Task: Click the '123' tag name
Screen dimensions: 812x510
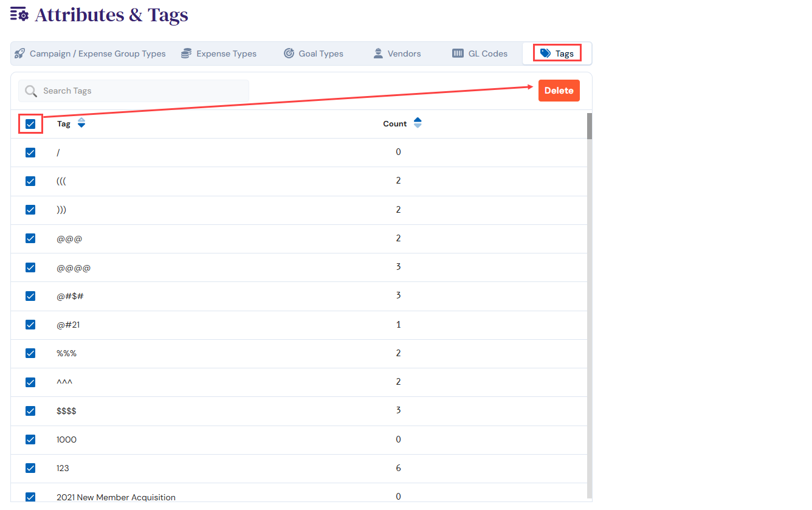Action: [63, 468]
